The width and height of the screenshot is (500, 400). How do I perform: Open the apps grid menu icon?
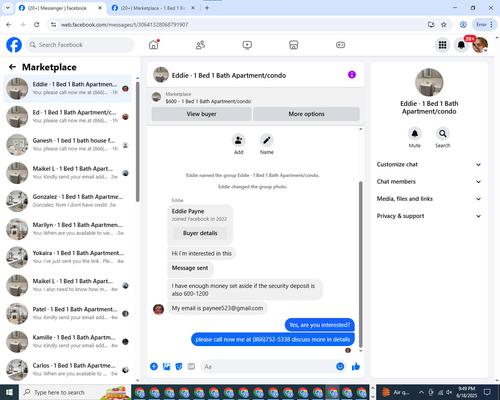[442, 45]
